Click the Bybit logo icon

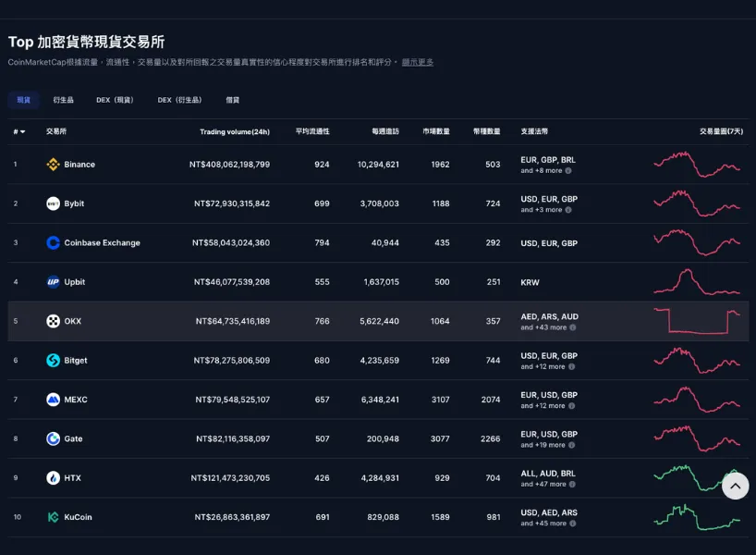53,203
